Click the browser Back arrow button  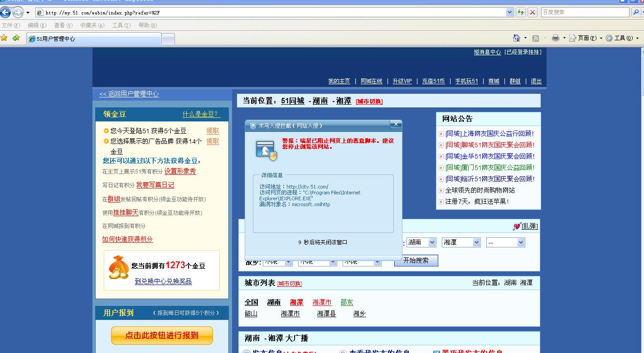[5, 12]
